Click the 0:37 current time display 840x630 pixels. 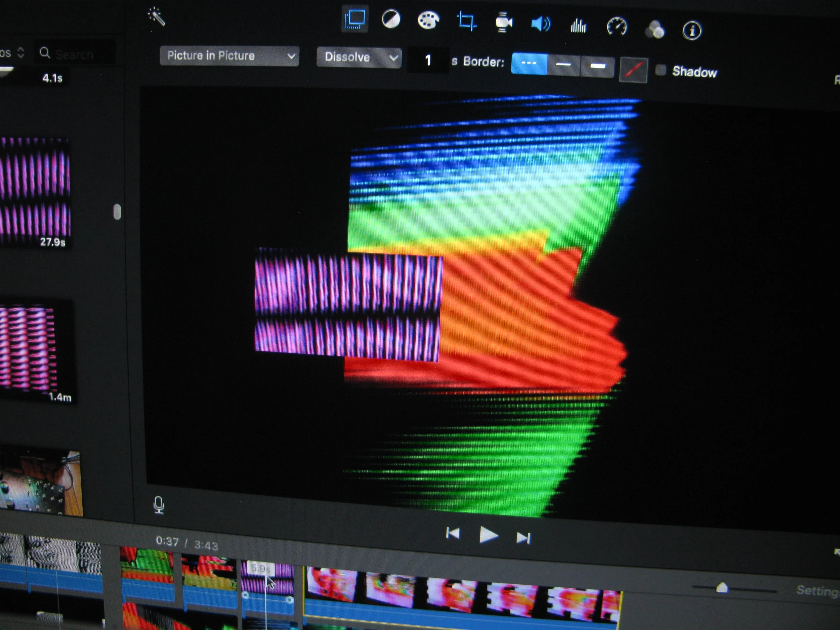(x=167, y=541)
